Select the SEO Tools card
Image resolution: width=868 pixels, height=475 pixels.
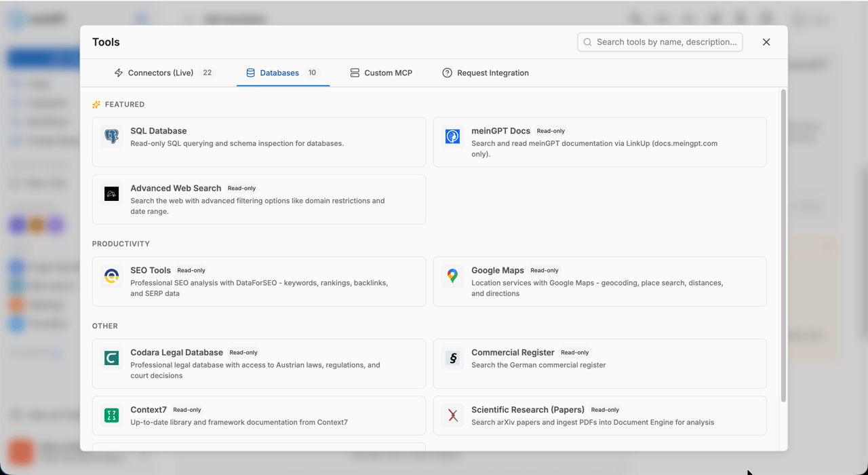[259, 282]
